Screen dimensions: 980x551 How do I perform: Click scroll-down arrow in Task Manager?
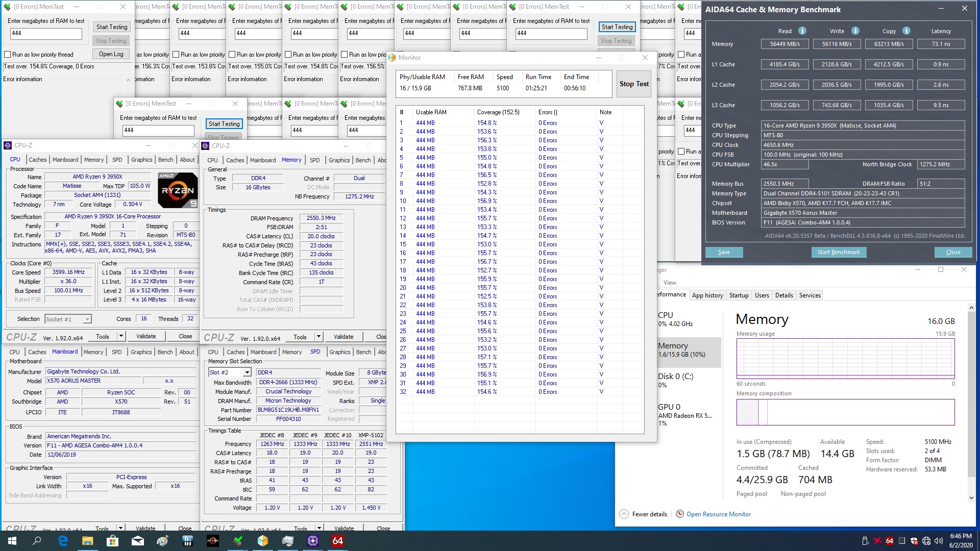click(971, 498)
